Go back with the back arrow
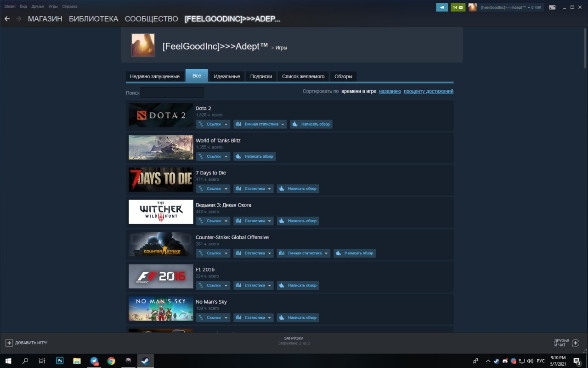This screenshot has height=368, width=588. pyautogui.click(x=7, y=19)
